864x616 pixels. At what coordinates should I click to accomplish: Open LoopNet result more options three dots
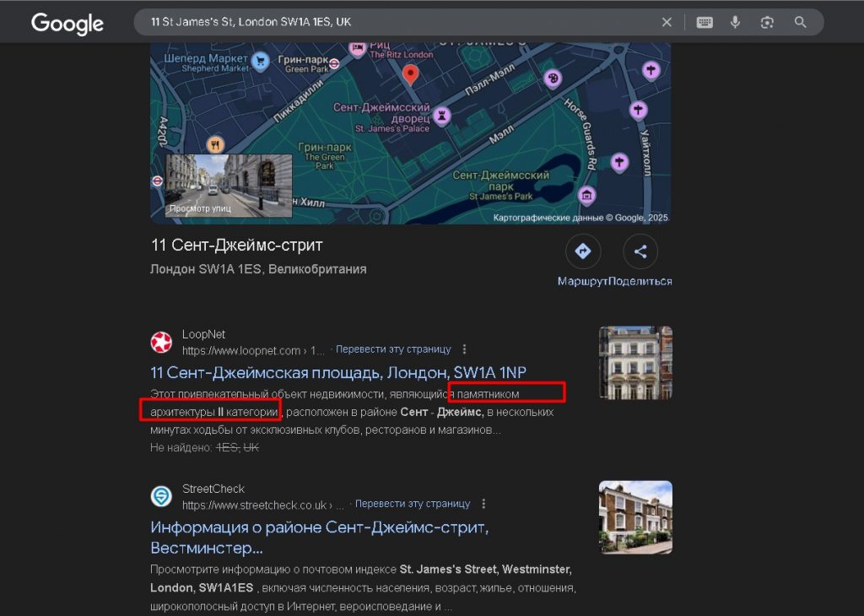tap(465, 349)
